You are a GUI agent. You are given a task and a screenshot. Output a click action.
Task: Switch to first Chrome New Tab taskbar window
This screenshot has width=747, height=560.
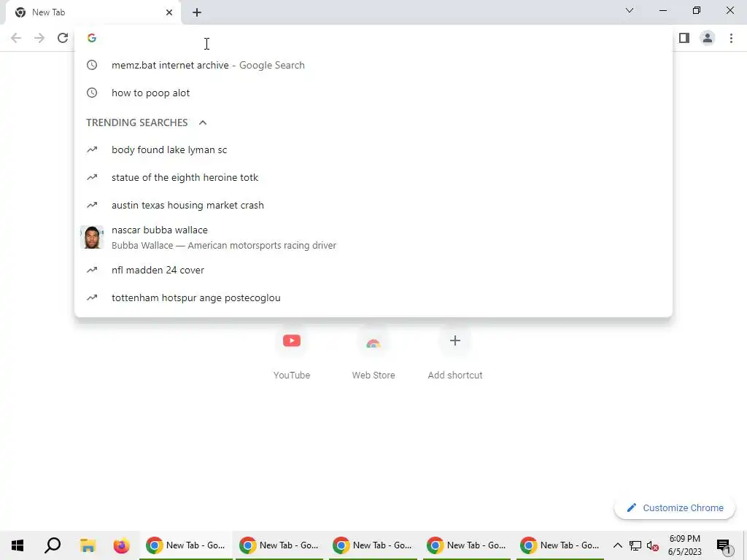186,545
